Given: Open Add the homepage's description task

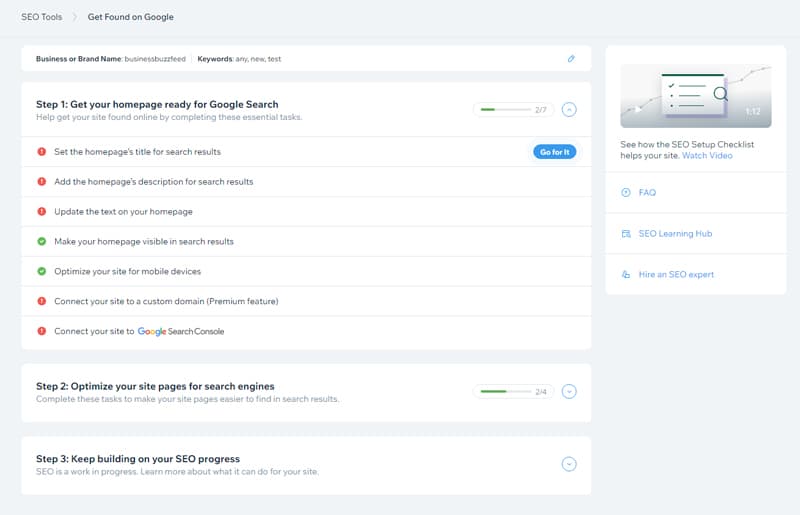Looking at the screenshot, I should coord(153,182).
